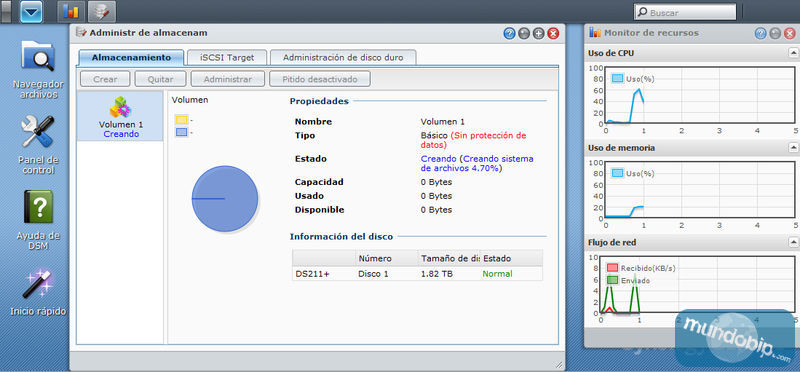Close the Administr de almacenam window
This screenshot has height=372, width=800.
(x=553, y=34)
